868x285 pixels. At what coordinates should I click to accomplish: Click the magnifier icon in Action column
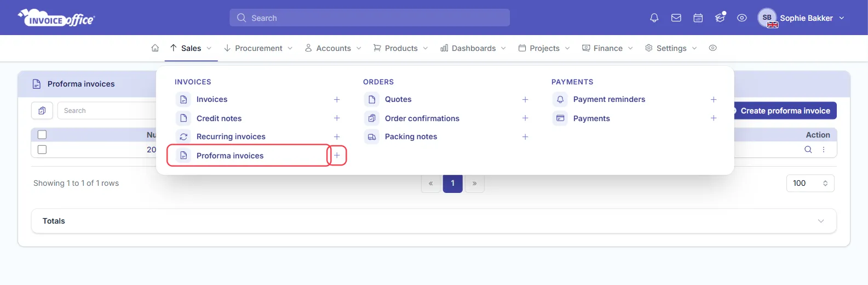(808, 150)
